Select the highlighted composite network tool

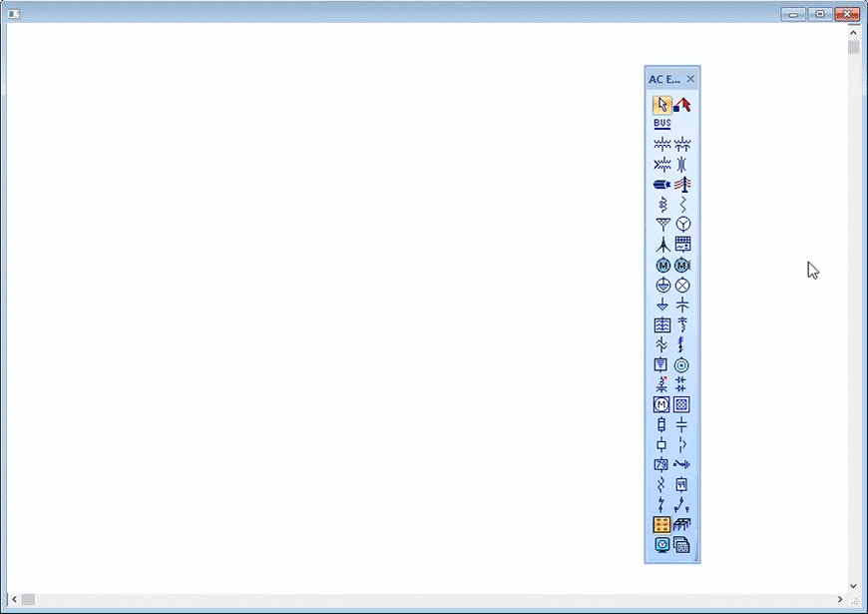click(660, 523)
